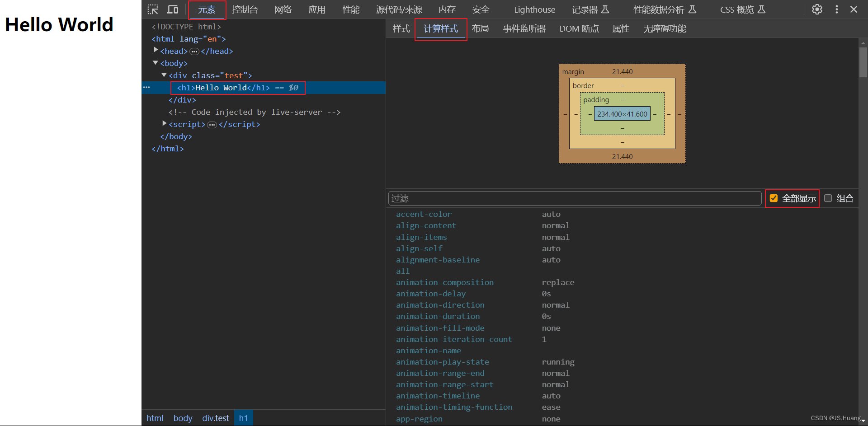Image resolution: width=868 pixels, height=426 pixels.
Task: Open the 布局 subtab
Action: click(480, 29)
